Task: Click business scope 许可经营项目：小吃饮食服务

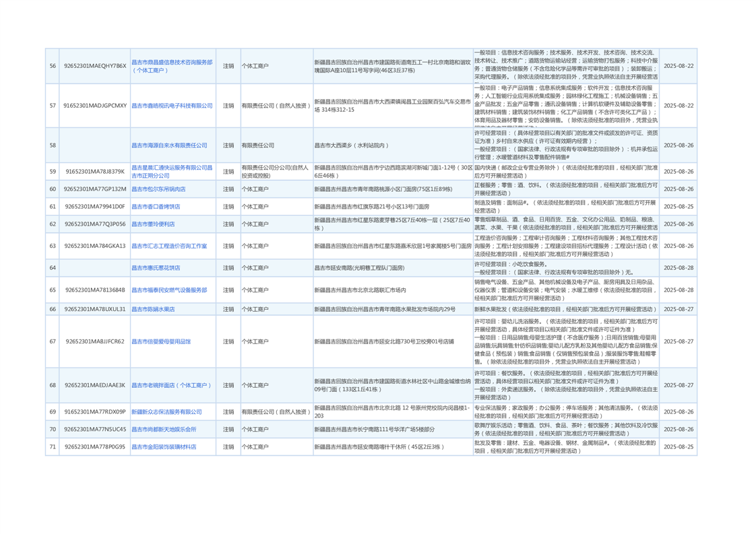Action: tap(511, 264)
